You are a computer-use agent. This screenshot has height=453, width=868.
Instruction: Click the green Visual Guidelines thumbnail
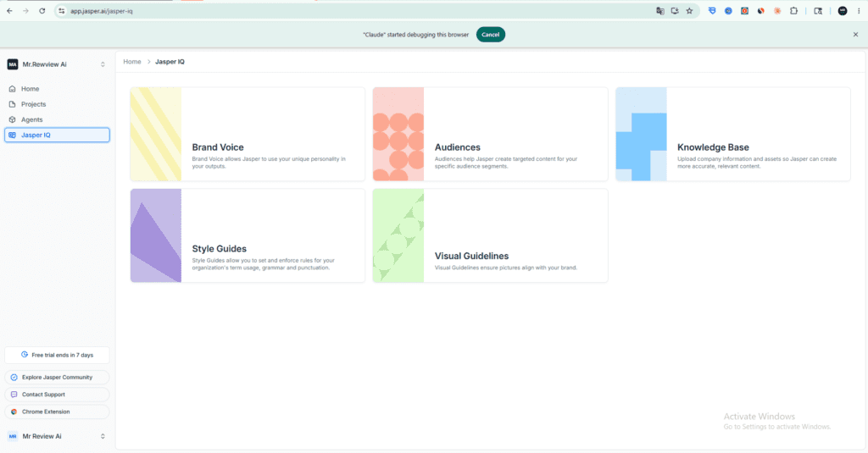(x=398, y=235)
